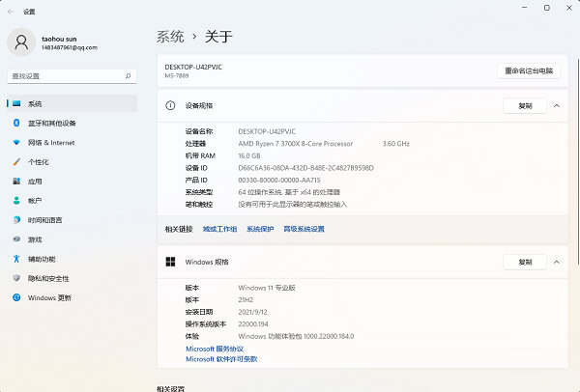580x392 pixels.
Task: Click the 21H2 version value
Action: point(246,300)
